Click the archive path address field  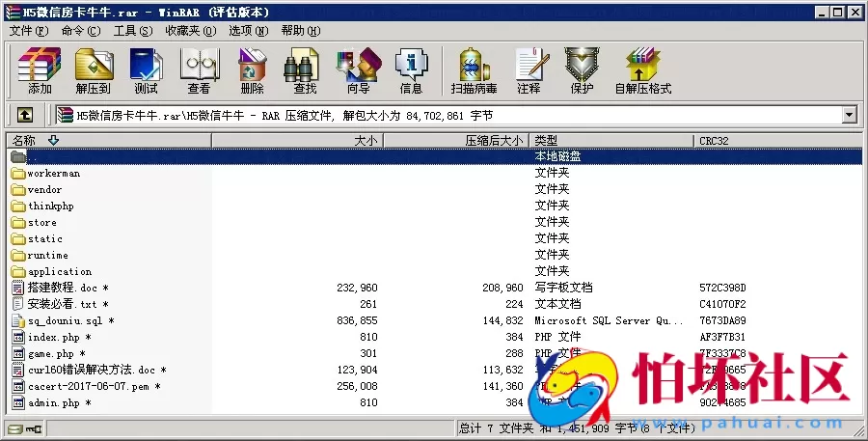(448, 115)
